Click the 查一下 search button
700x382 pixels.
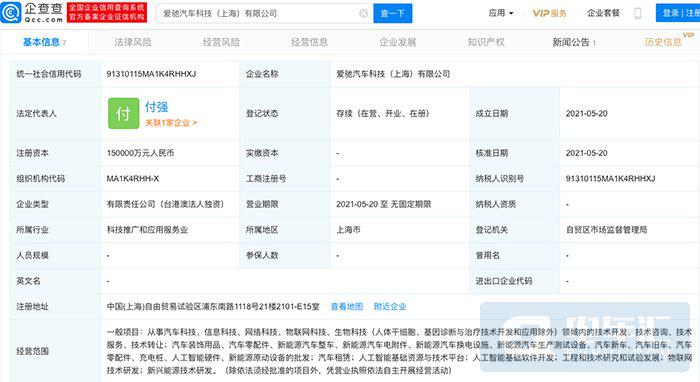pyautogui.click(x=392, y=13)
